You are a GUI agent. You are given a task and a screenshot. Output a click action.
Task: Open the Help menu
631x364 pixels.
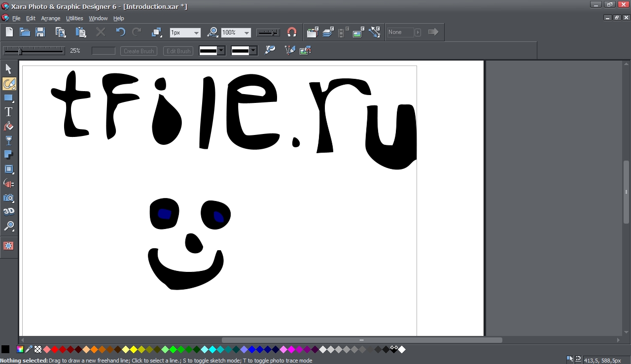point(119,18)
